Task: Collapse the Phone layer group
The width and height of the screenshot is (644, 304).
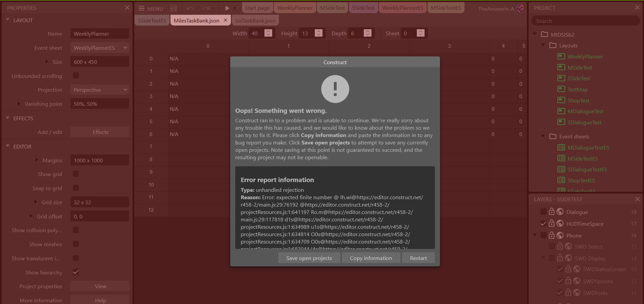Action: coord(535,235)
